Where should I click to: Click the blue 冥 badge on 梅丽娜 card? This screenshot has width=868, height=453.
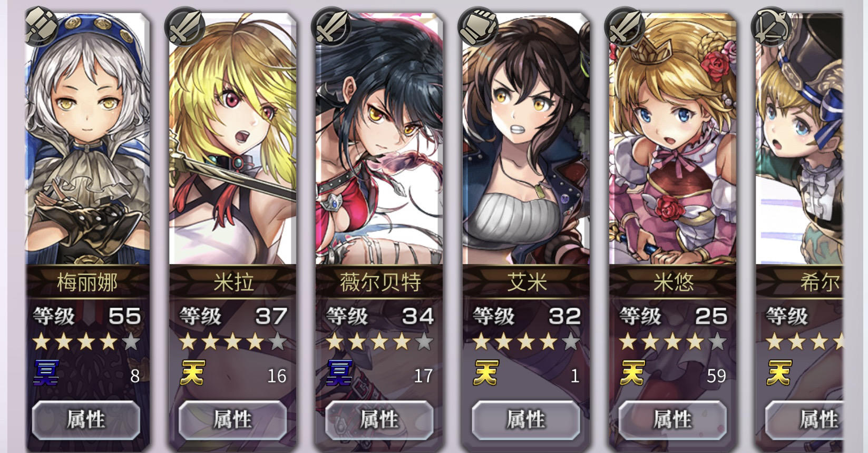(x=46, y=373)
